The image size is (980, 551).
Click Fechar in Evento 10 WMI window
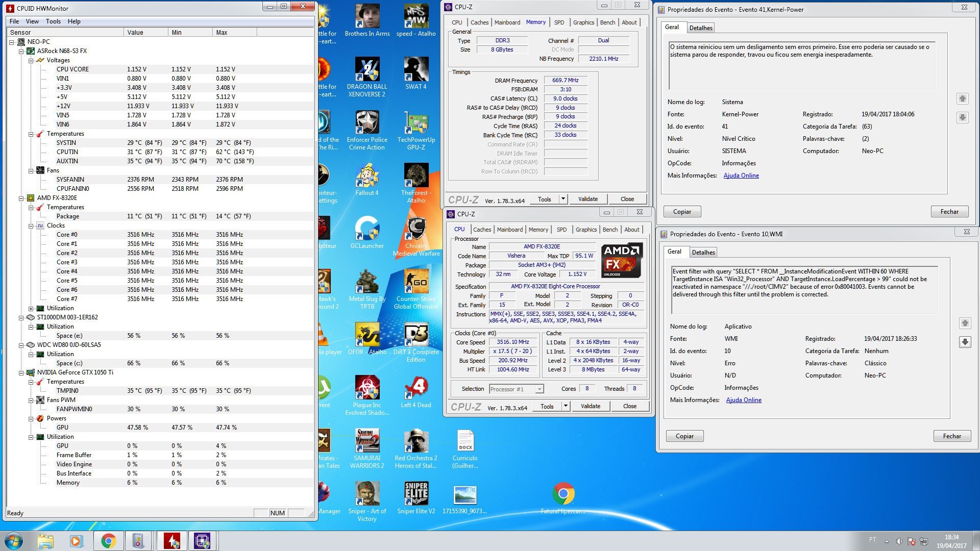pyautogui.click(x=952, y=436)
